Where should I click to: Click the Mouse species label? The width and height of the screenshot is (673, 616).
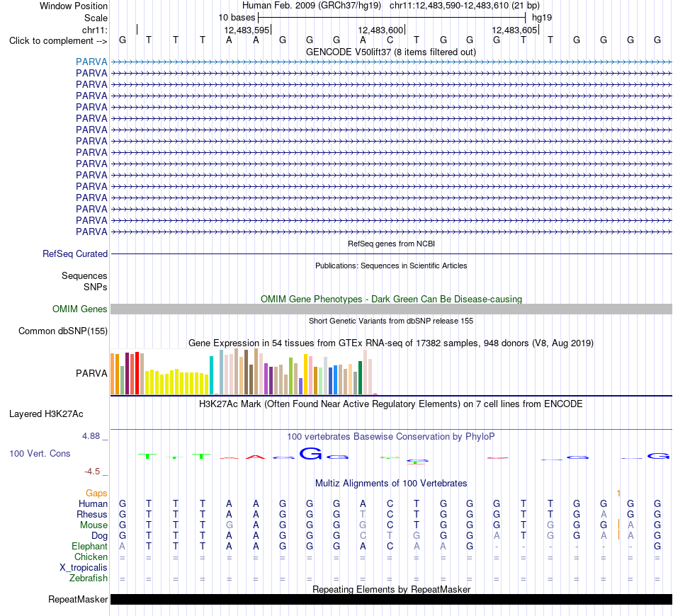(94, 525)
